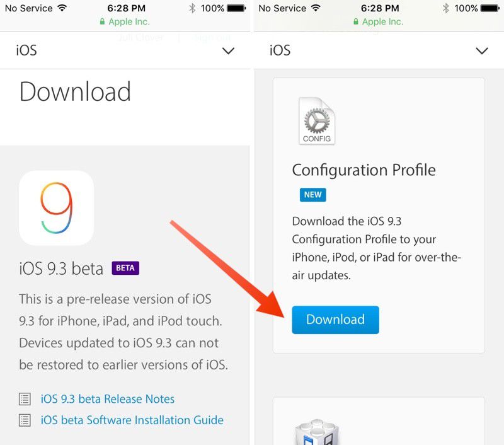Image resolution: width=504 pixels, height=445 pixels.
Task: Open the Juli Clover account menu
Action: tap(140, 37)
